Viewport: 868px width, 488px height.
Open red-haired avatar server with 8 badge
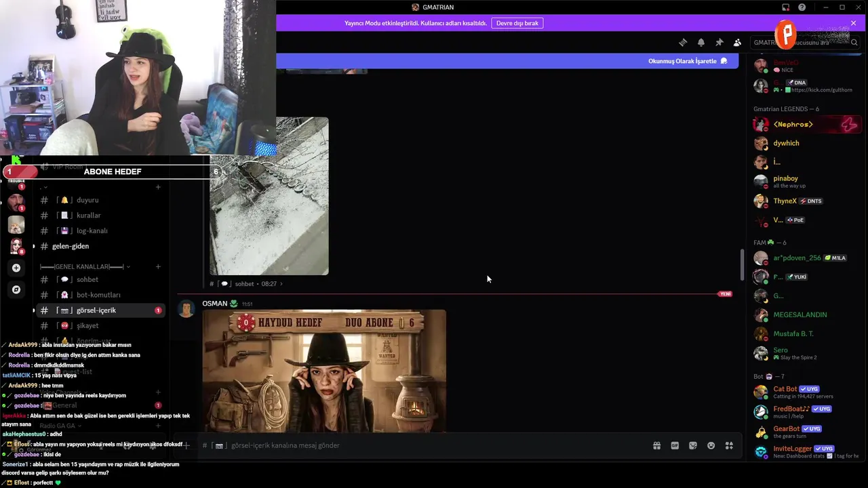click(x=16, y=246)
